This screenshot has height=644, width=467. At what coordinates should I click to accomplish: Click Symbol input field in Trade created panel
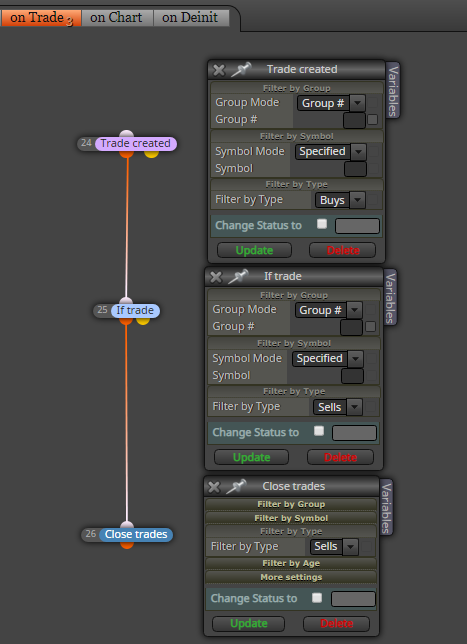point(355,169)
